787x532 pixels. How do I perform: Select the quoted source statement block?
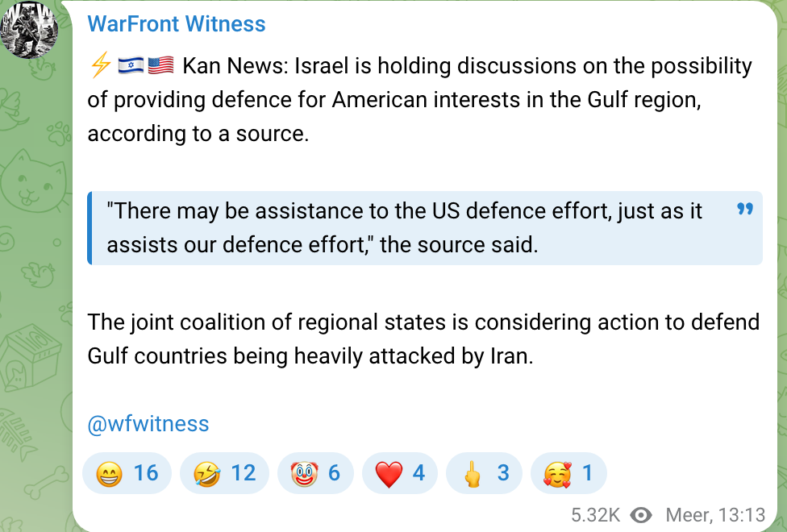[403, 227]
